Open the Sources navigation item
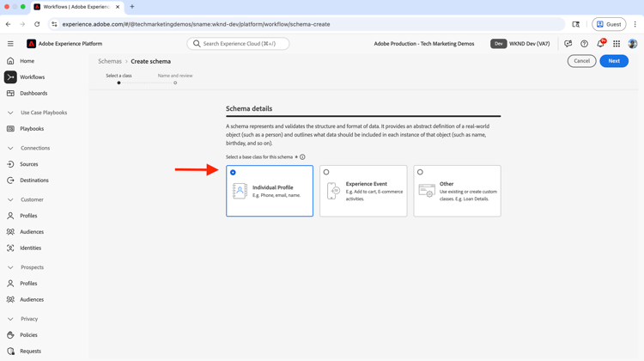 (28, 164)
